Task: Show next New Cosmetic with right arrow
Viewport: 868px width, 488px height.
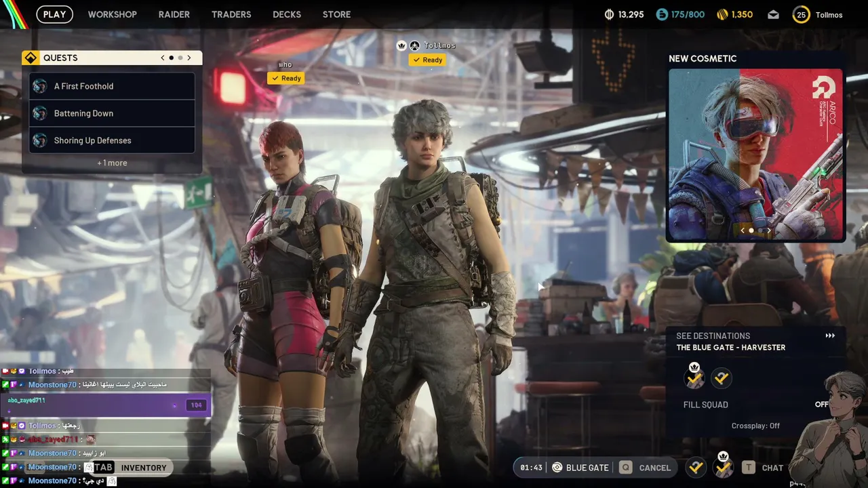Action: (x=769, y=230)
